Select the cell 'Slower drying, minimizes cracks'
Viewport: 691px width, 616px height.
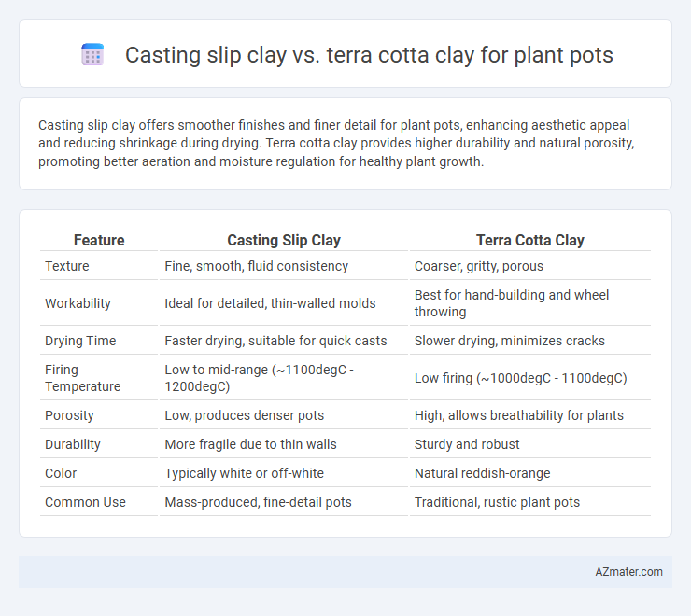[510, 341]
